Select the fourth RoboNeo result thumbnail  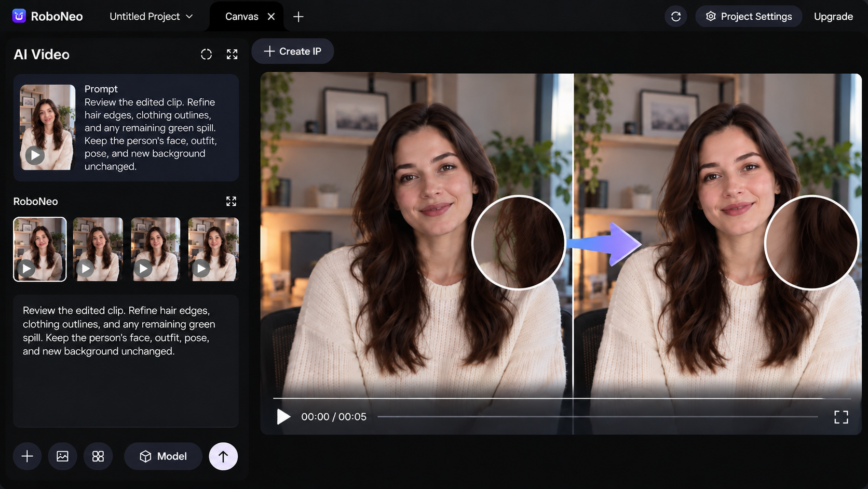[213, 249]
